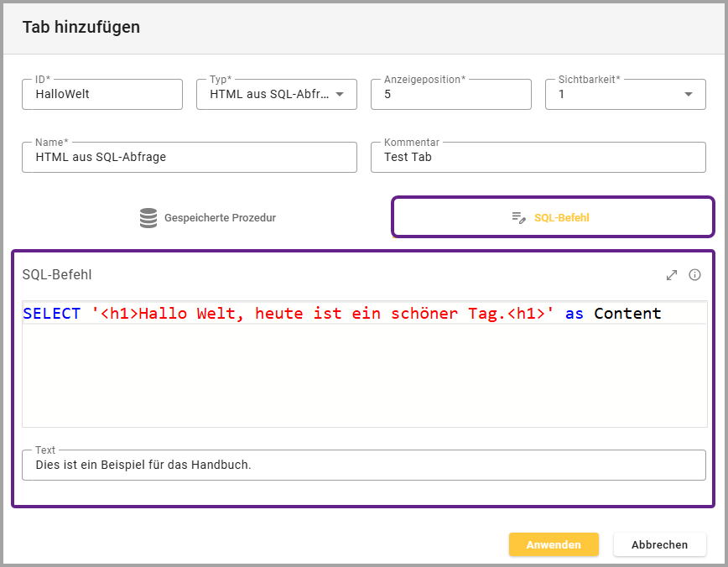The image size is (728, 567).
Task: Select the SQL-Befehl tab
Action: pos(554,218)
